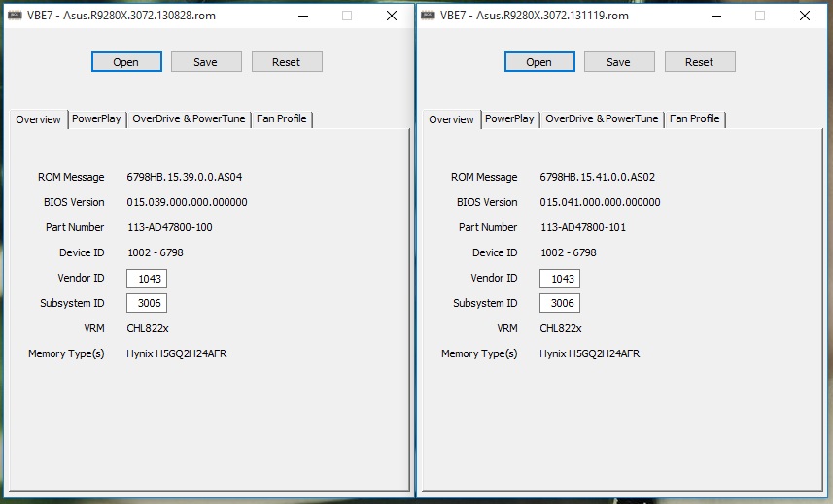Screen dimensions: 833x504
Task: Edit Vendor ID field in 130828.rom window
Action: point(147,279)
